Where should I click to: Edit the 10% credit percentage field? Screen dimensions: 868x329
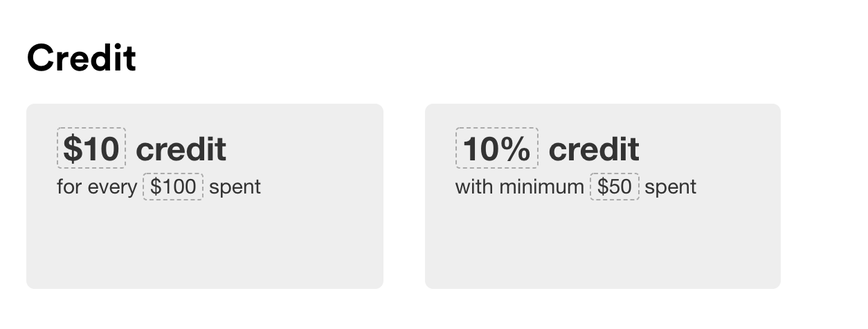point(497,148)
